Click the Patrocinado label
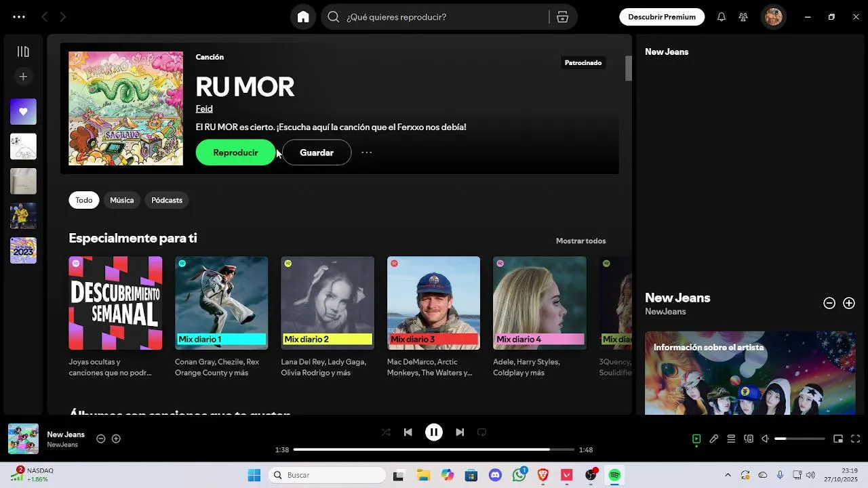The width and height of the screenshot is (868, 488). pyautogui.click(x=583, y=62)
